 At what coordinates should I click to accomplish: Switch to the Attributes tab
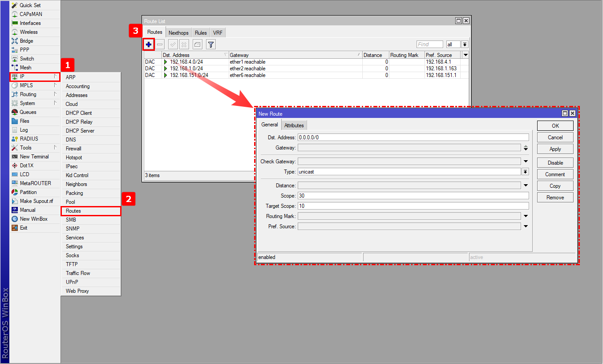(x=294, y=125)
